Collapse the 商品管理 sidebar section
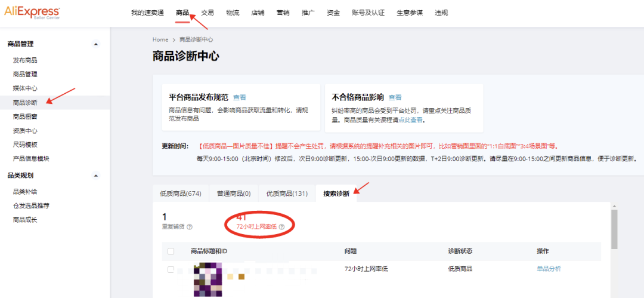The image size is (644, 298). [95, 44]
